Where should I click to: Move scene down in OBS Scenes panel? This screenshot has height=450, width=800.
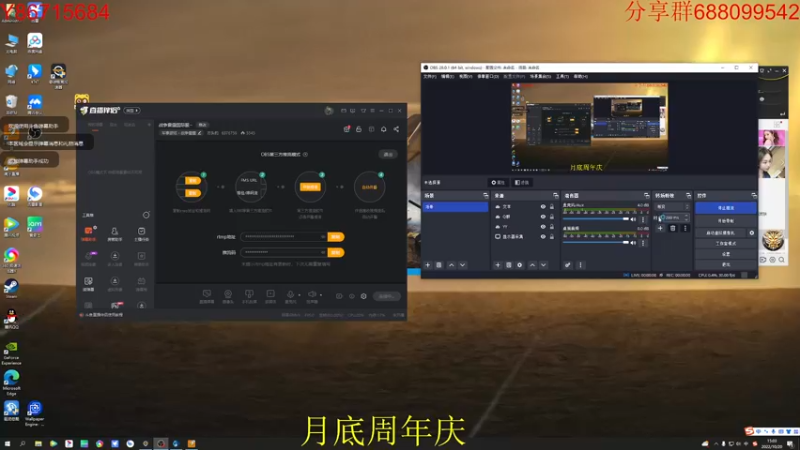463,265
